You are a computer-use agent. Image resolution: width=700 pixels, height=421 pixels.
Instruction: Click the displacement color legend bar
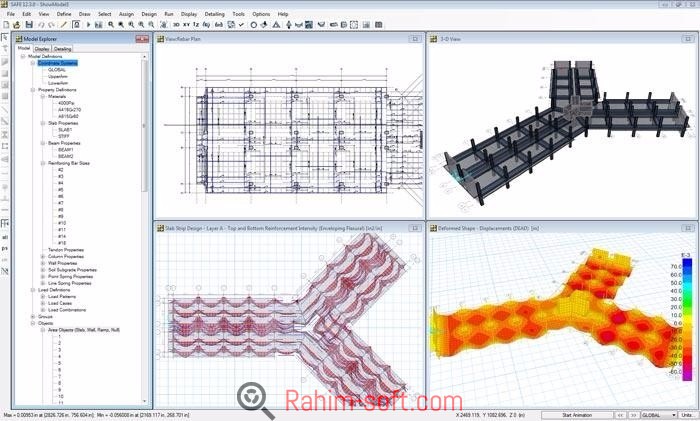687,319
